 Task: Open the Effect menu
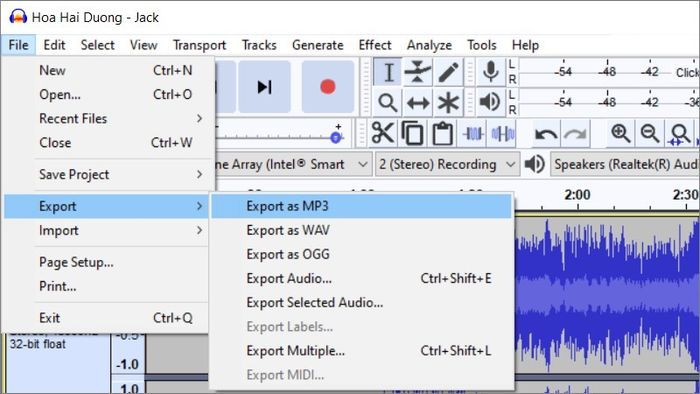375,45
